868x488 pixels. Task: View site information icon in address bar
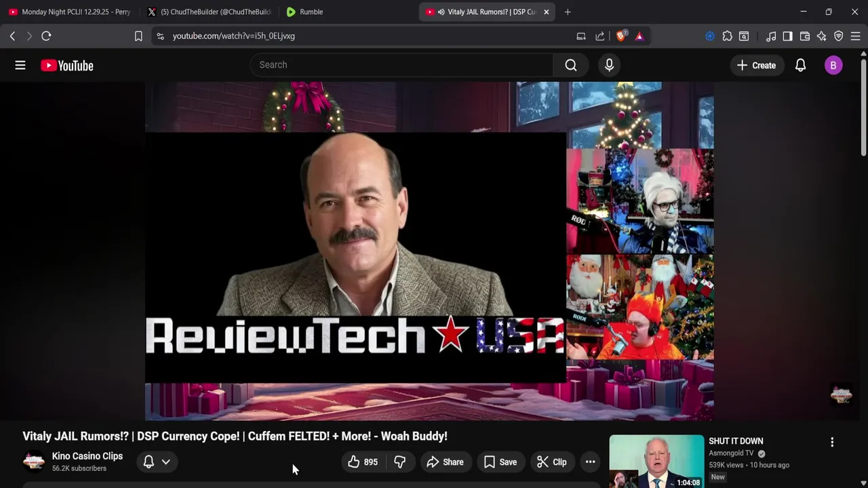(x=160, y=36)
